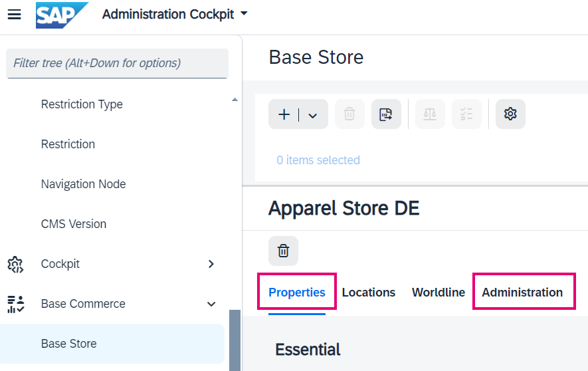The image size is (588, 371).
Task: Click the plus create button
Action: pos(284,114)
